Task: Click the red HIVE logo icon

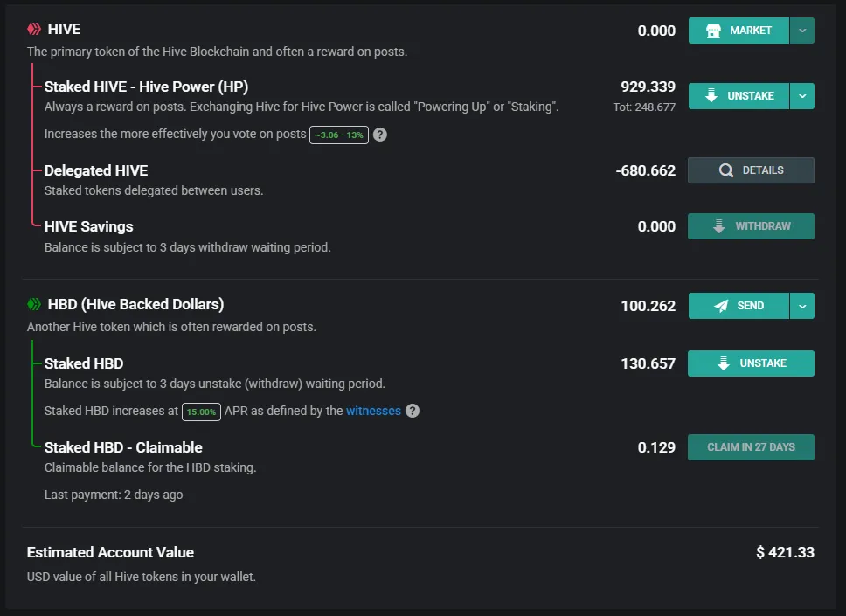Action: 34,29
